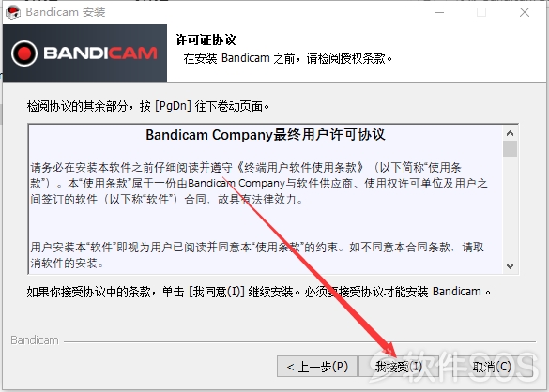Click the BANDICAM wordmark in the banner
The image size is (549, 392).
pos(100,53)
